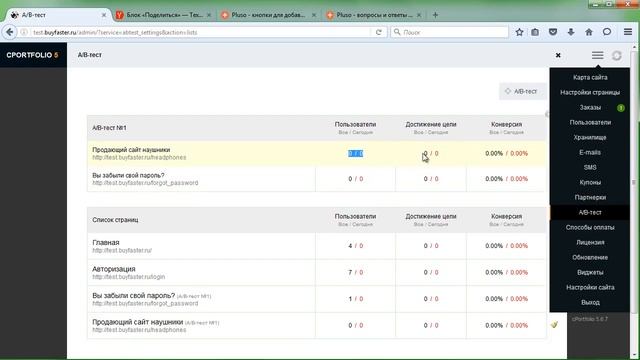Bookmark this page with the star icon

click(519, 32)
